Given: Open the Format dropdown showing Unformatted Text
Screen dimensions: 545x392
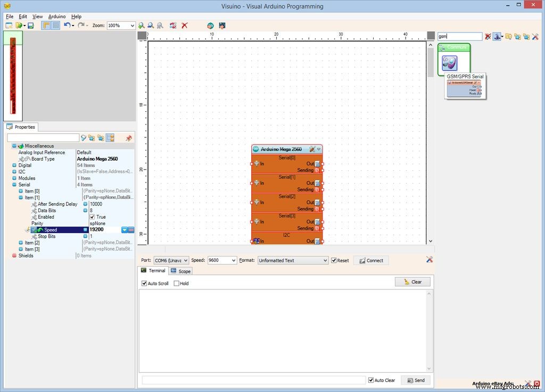Looking at the screenshot, I should point(325,261).
